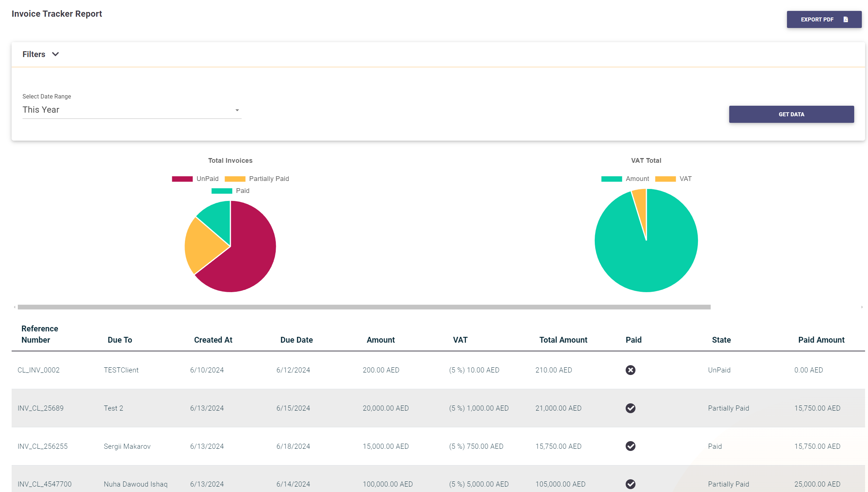Collapse the Filters panel chevron
The height and width of the screenshot is (492, 868).
click(55, 54)
